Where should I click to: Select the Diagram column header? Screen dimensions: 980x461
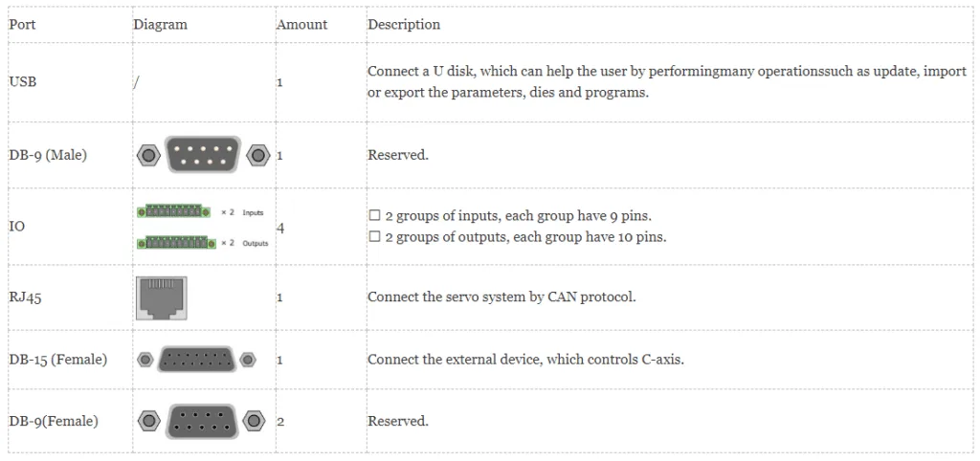(x=160, y=25)
